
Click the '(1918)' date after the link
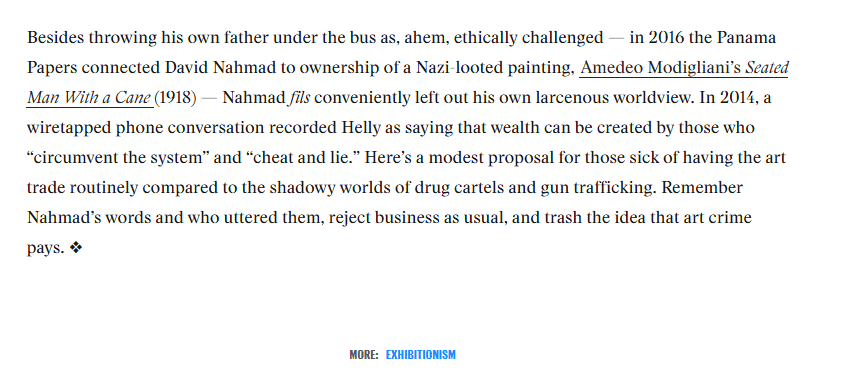[x=176, y=98]
